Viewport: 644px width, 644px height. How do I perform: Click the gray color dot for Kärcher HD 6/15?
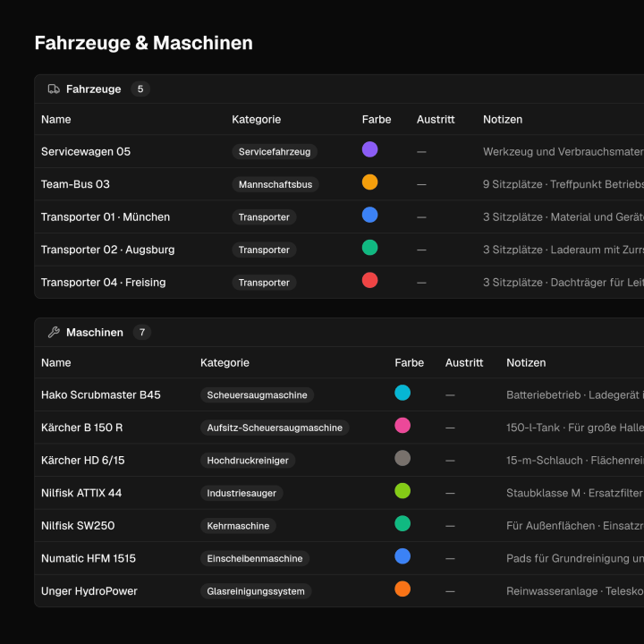pyautogui.click(x=402, y=458)
